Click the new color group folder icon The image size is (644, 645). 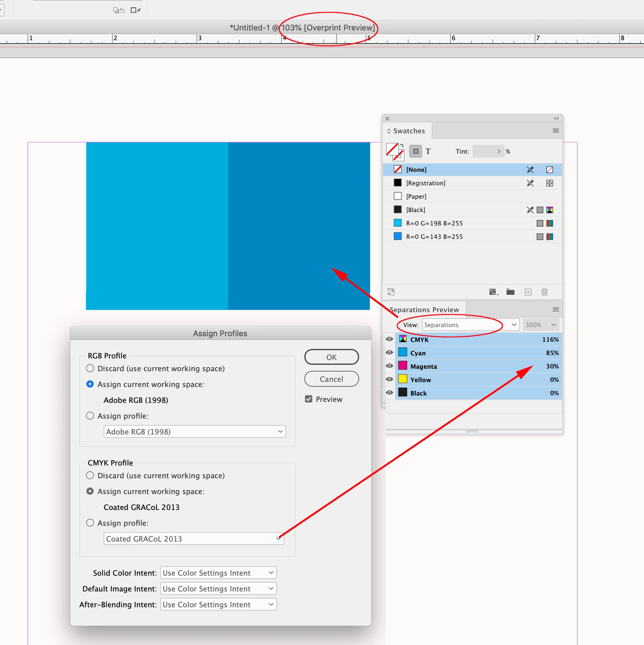(x=510, y=292)
